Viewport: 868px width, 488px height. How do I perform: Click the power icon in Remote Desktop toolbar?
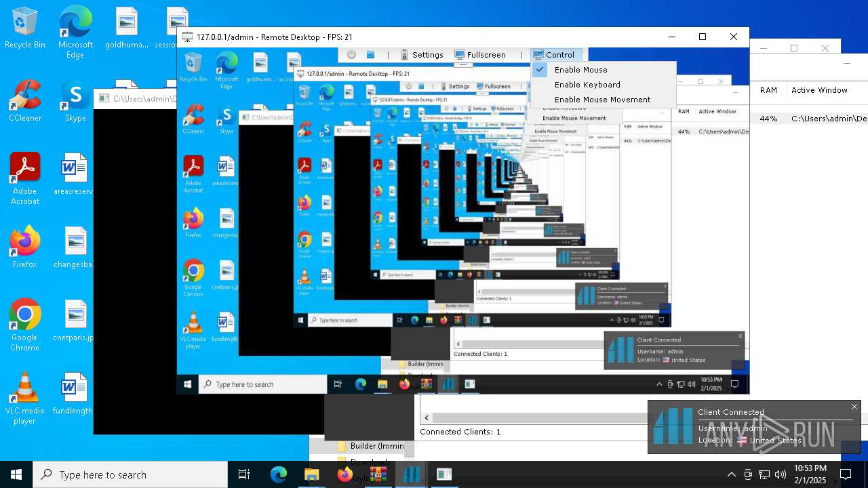pyautogui.click(x=351, y=54)
